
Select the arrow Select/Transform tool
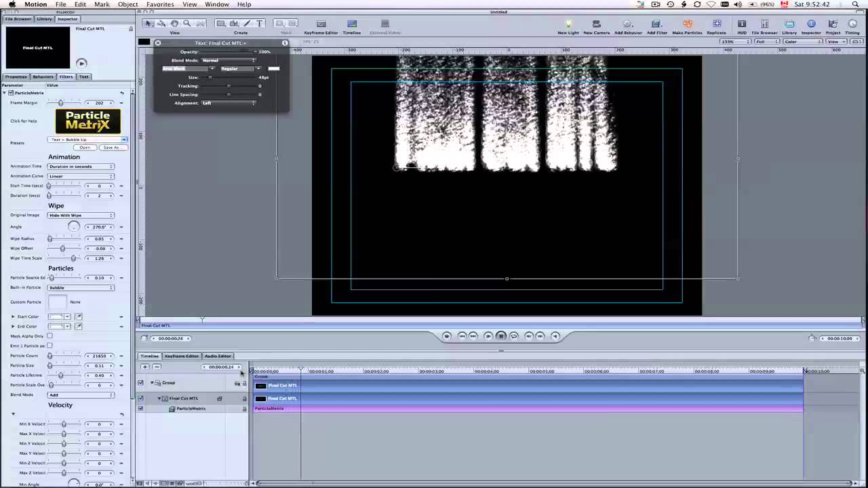(150, 23)
